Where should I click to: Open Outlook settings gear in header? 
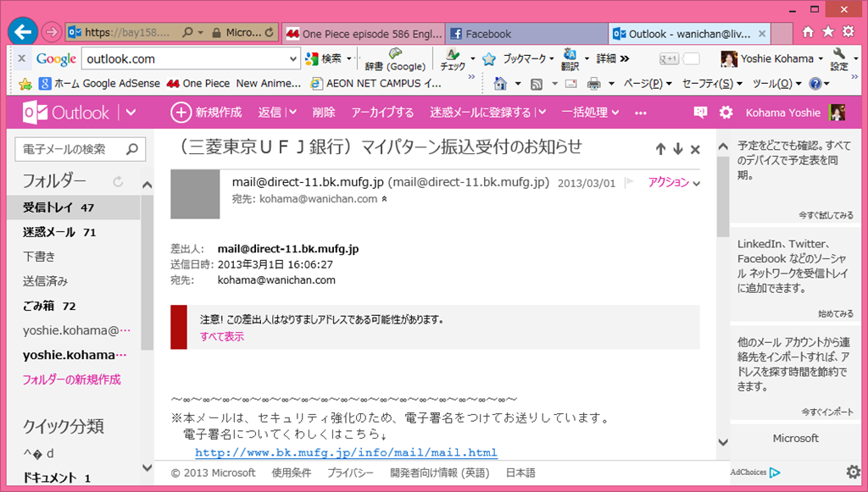point(726,113)
